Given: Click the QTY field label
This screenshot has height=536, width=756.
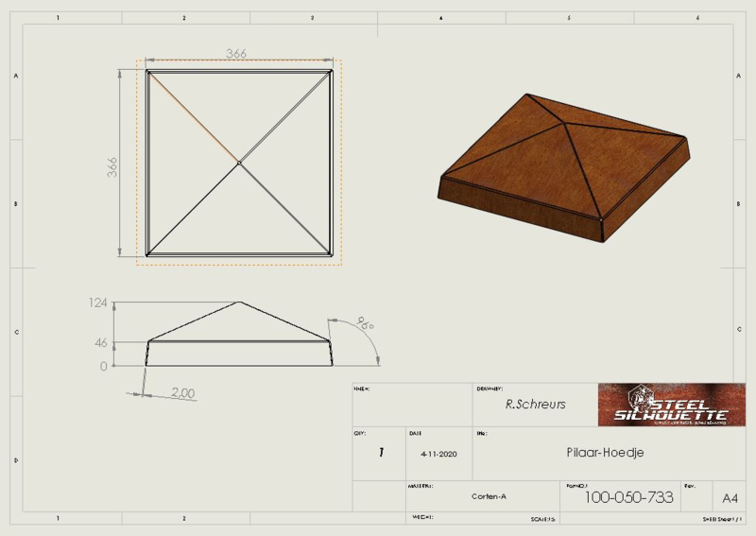Looking at the screenshot, I should pos(360,433).
